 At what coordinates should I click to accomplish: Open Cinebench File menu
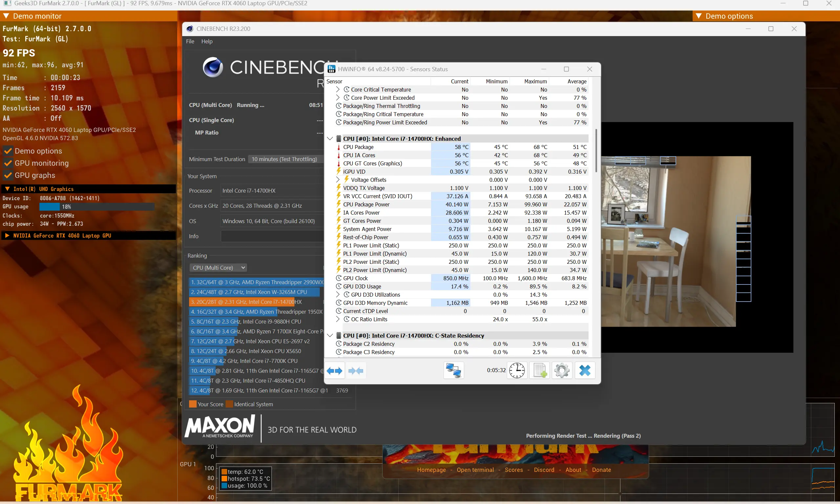[190, 41]
